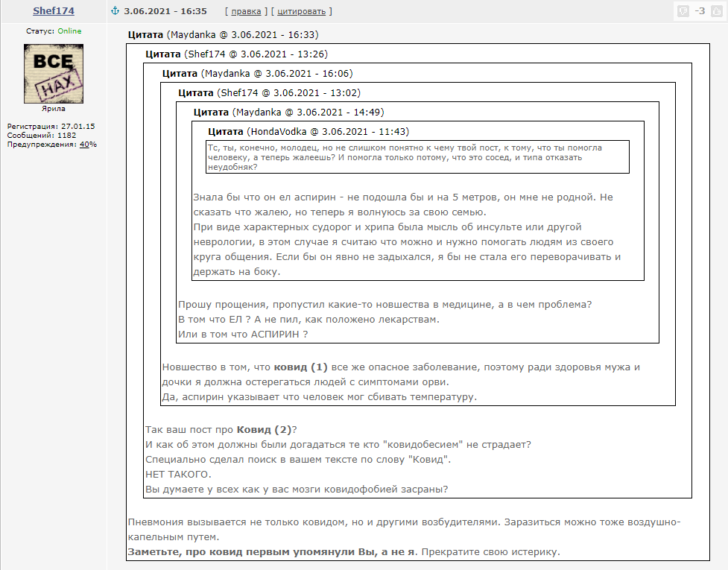Click 'Сообщений: 1182' text
728x570 pixels.
(41, 136)
